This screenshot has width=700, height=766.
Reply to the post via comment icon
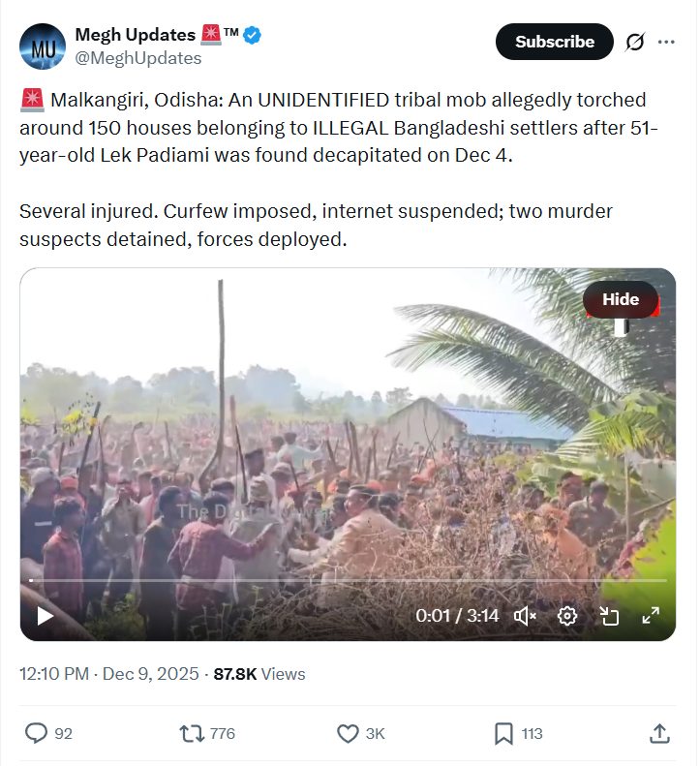[x=37, y=733]
